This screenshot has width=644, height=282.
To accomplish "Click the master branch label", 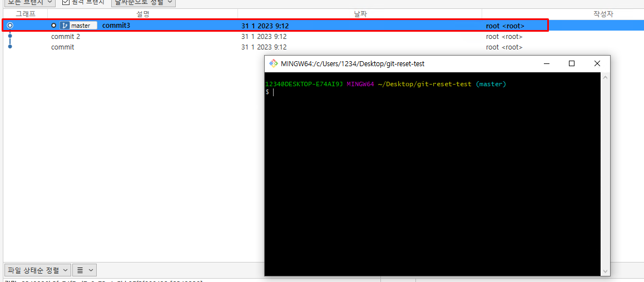I will click(78, 26).
